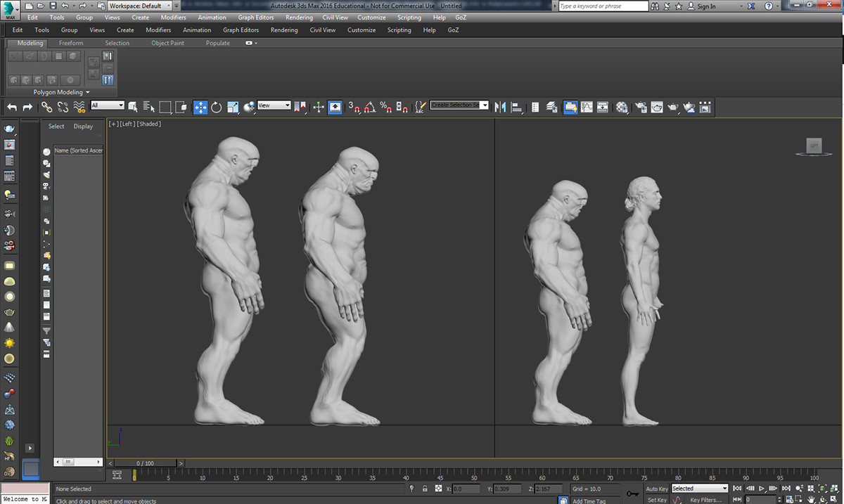Click Play Animation button
Viewport: 844px width, 504px height.
[x=762, y=489]
